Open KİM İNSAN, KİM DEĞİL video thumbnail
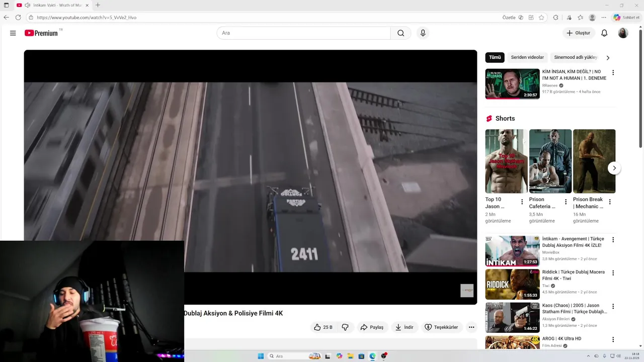 (x=512, y=83)
